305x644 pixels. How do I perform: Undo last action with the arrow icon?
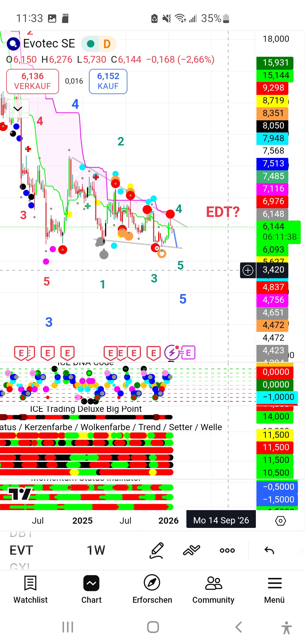coord(269,550)
